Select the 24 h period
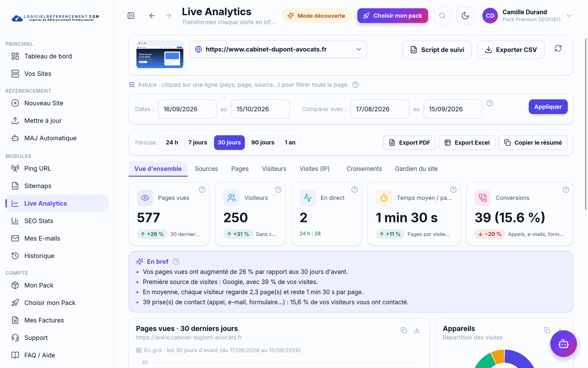Screen dimensions: 588x368 (172, 143)
